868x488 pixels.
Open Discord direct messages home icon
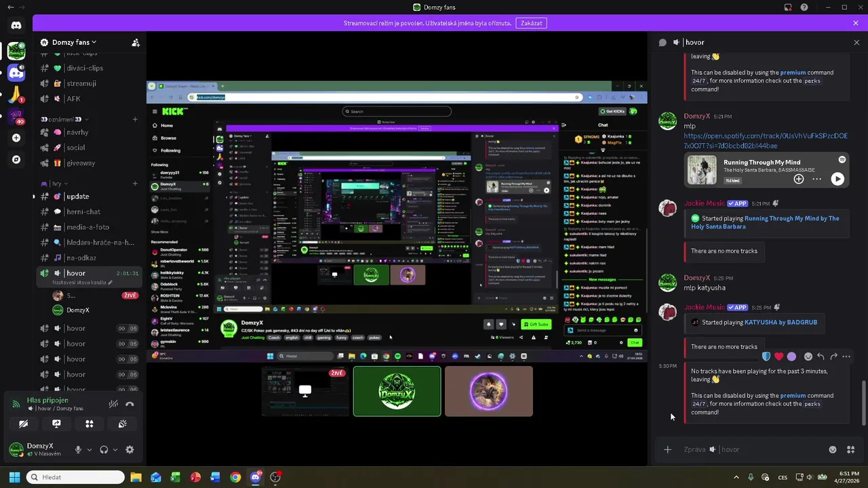(16, 25)
